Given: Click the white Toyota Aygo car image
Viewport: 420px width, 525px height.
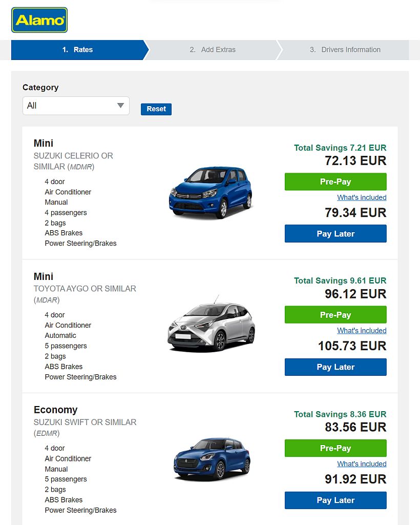Looking at the screenshot, I should (211, 327).
